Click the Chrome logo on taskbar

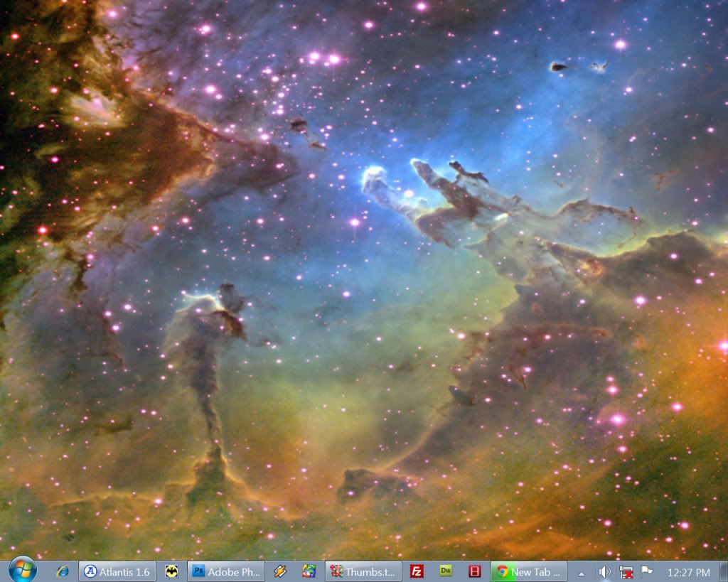(x=502, y=571)
